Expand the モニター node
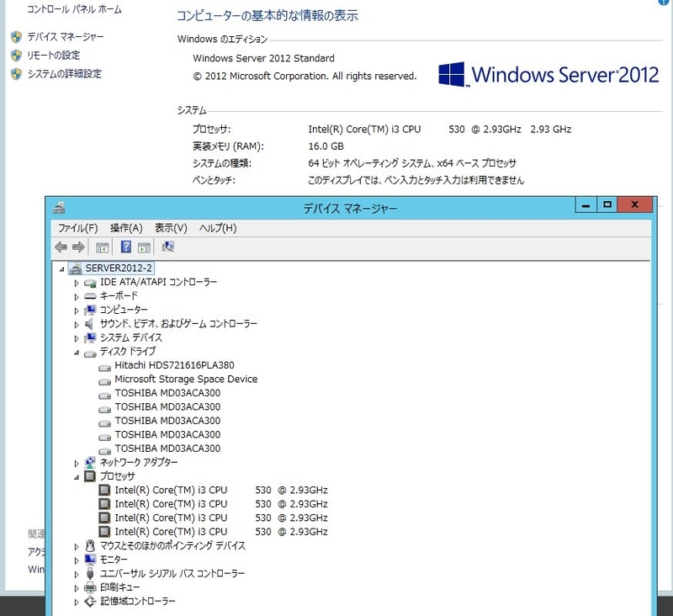This screenshot has height=616, width=673. (77, 560)
